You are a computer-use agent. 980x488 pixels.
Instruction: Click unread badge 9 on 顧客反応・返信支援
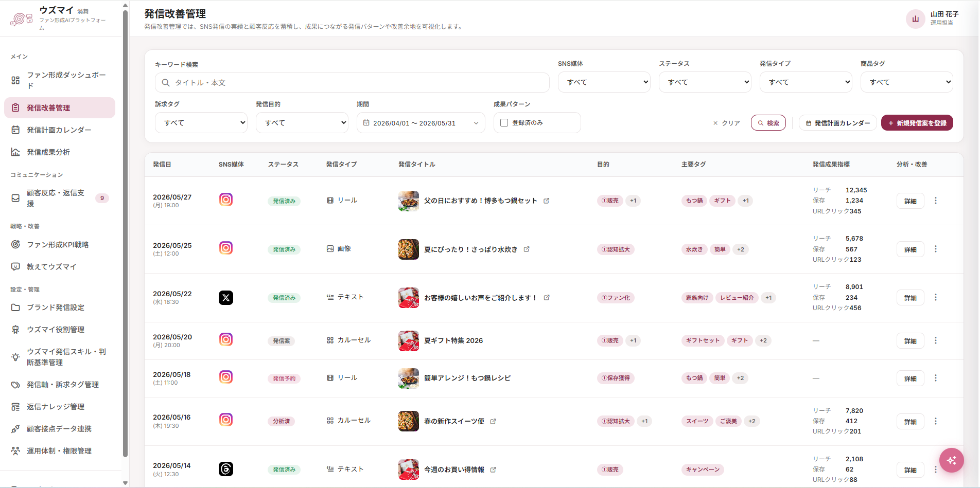[102, 198]
